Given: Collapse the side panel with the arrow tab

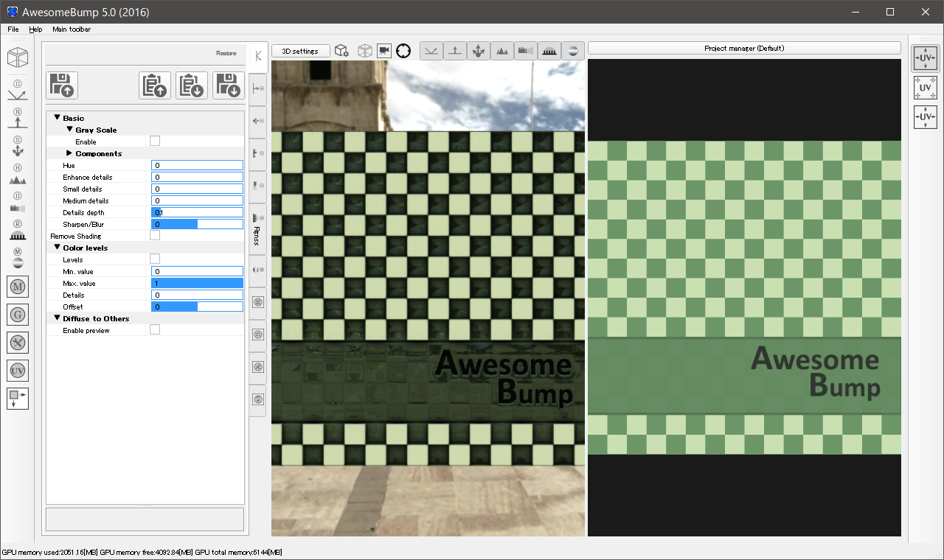Looking at the screenshot, I should pyautogui.click(x=257, y=57).
